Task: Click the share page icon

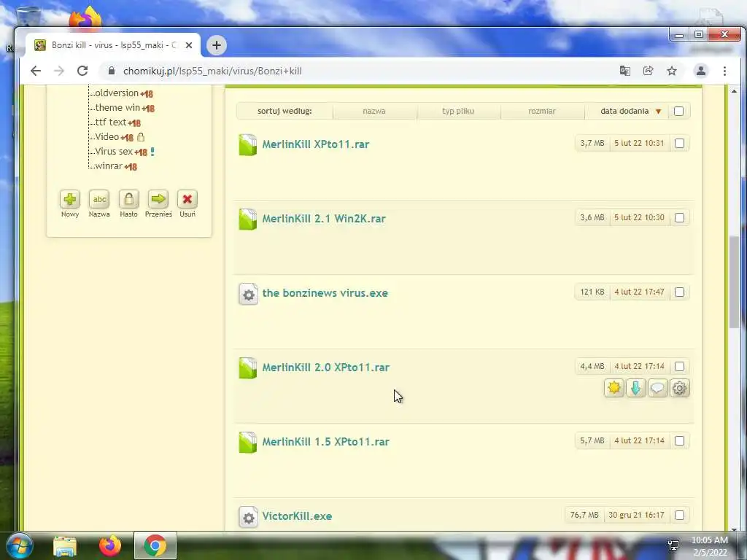Action: (x=648, y=71)
